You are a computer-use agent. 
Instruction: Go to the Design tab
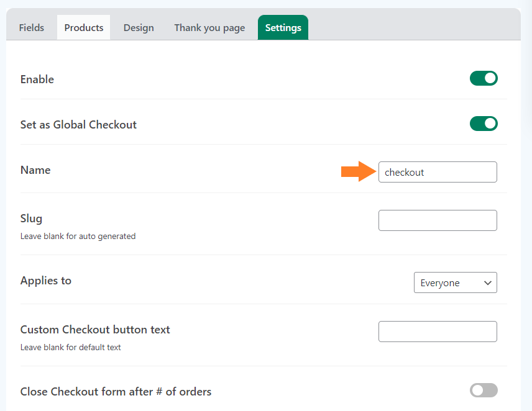point(139,27)
